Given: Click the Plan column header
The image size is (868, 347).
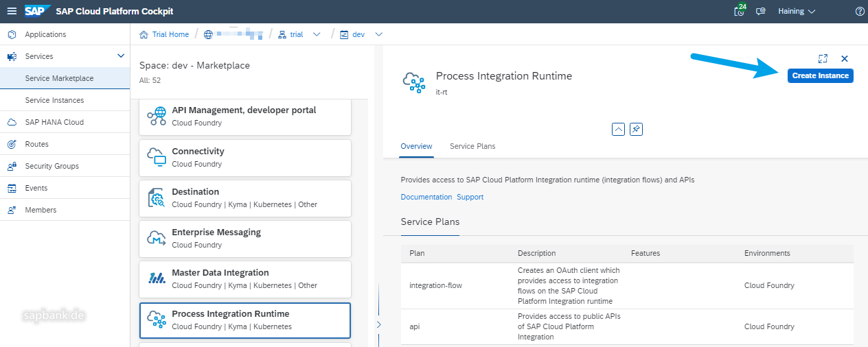Looking at the screenshot, I should (x=418, y=253).
